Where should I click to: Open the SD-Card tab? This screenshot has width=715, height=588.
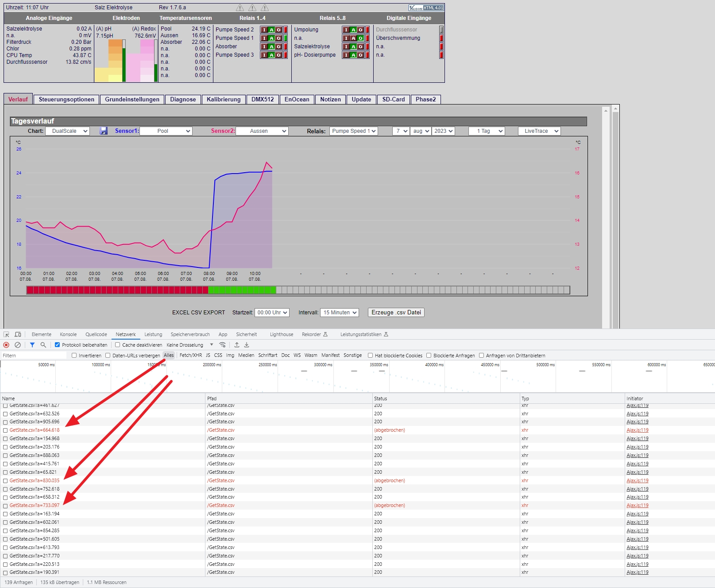(394, 100)
